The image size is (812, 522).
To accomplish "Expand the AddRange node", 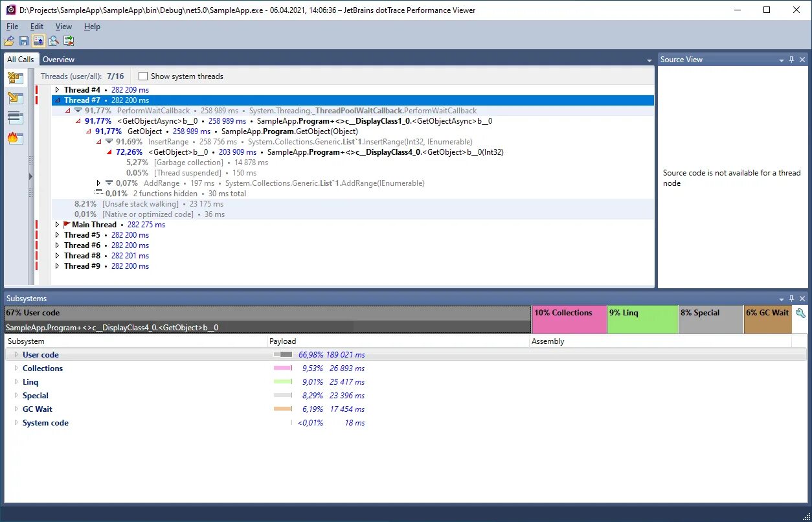I will click(x=98, y=183).
